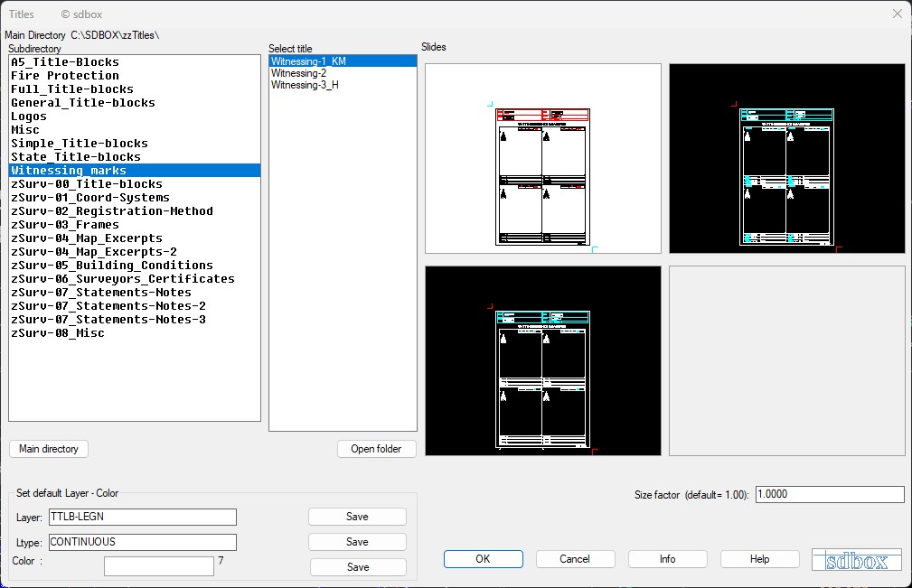Pick zSurv-05_Building_Conditions subdirectory
The image size is (912, 588).
click(135, 266)
